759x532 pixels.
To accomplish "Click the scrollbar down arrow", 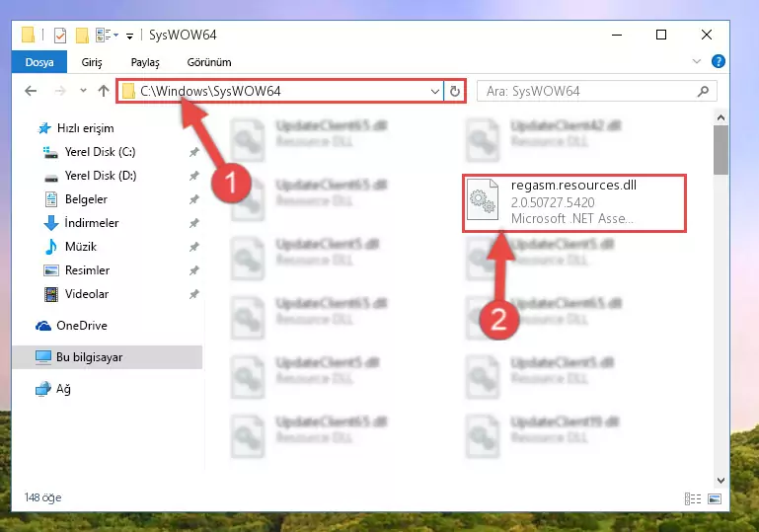I will [x=721, y=481].
